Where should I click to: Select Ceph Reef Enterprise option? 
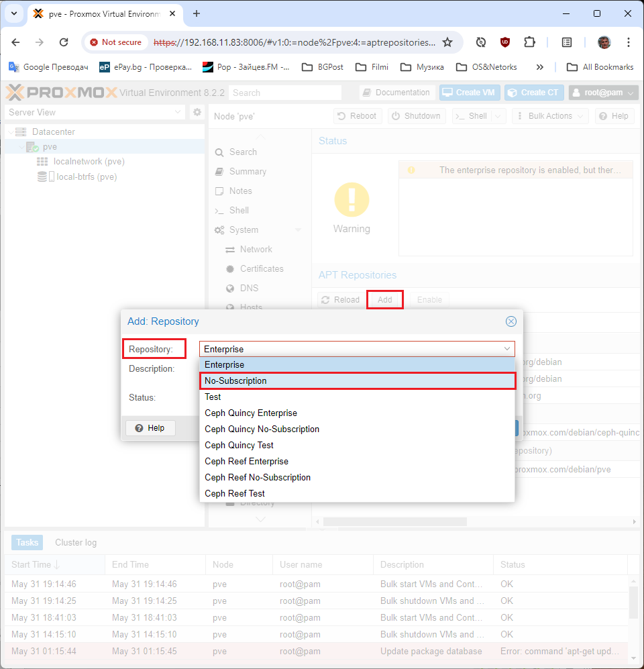click(x=358, y=461)
